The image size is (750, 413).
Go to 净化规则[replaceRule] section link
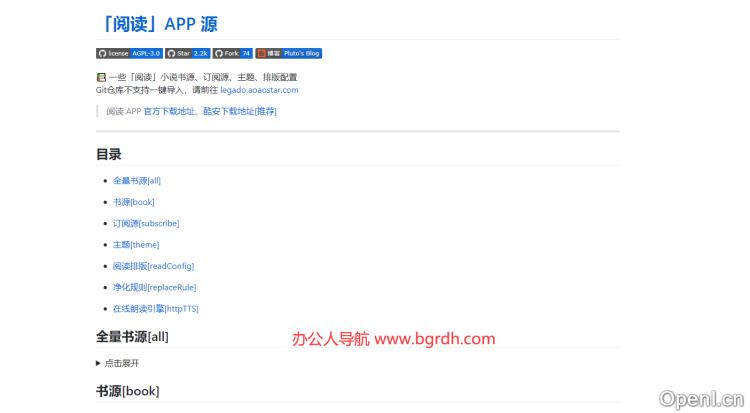(x=154, y=287)
